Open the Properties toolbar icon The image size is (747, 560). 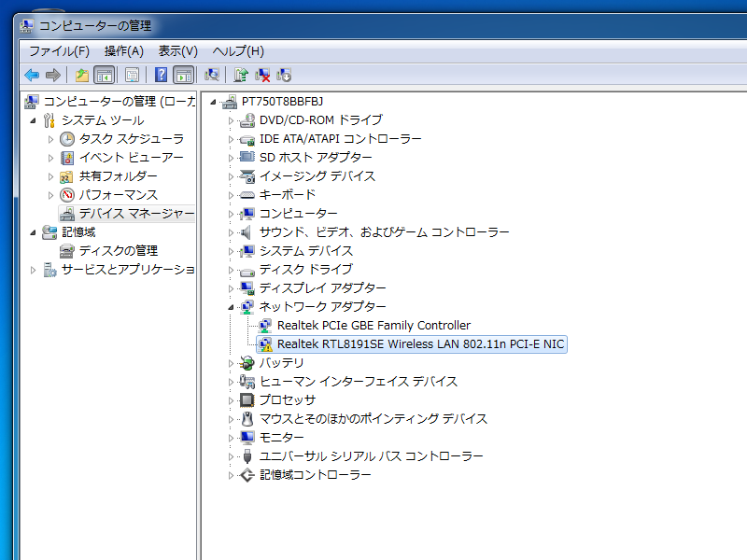(x=132, y=75)
